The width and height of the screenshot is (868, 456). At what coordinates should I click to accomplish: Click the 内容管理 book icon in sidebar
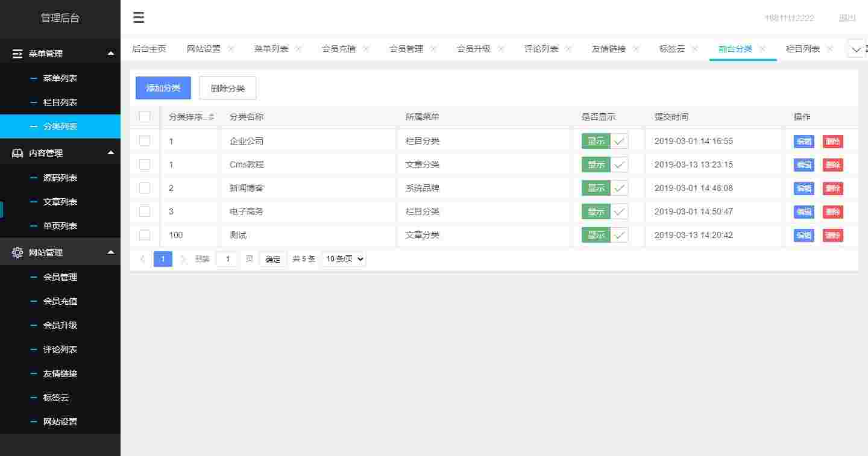pyautogui.click(x=17, y=153)
